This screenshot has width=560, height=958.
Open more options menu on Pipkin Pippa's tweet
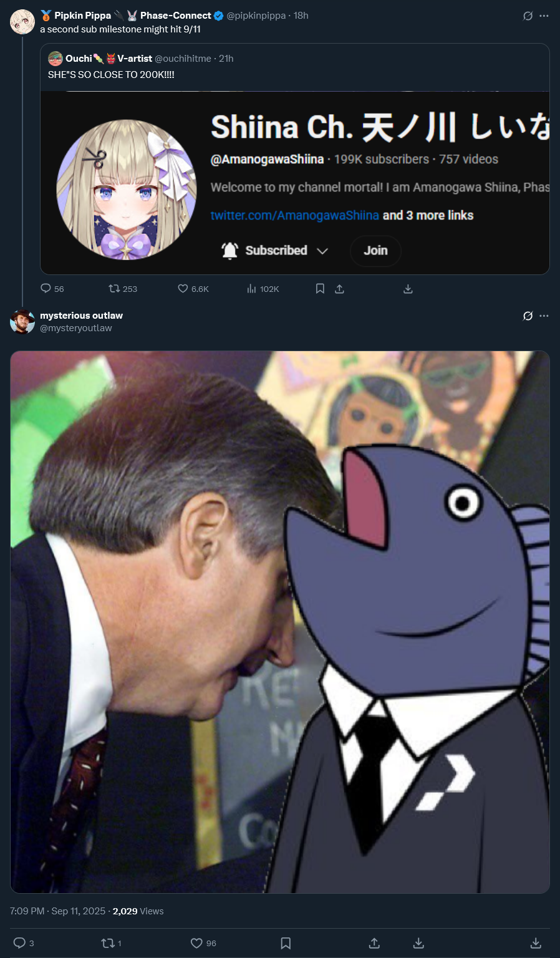click(x=544, y=16)
